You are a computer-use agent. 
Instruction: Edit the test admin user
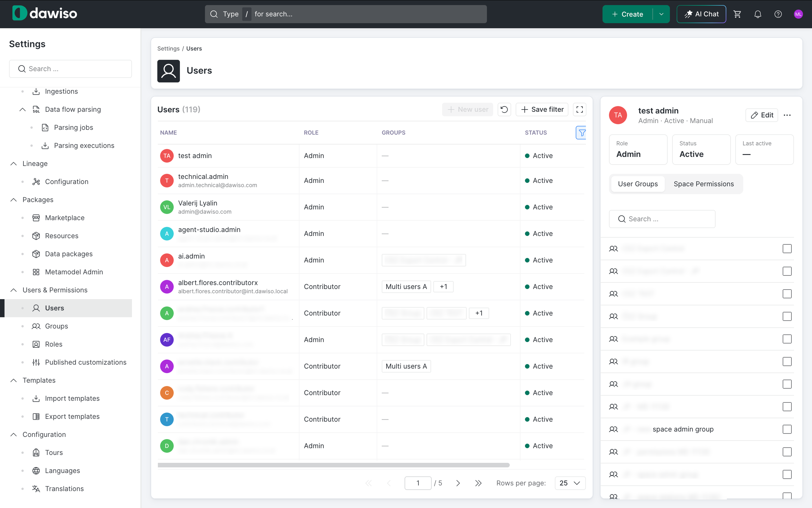point(762,115)
